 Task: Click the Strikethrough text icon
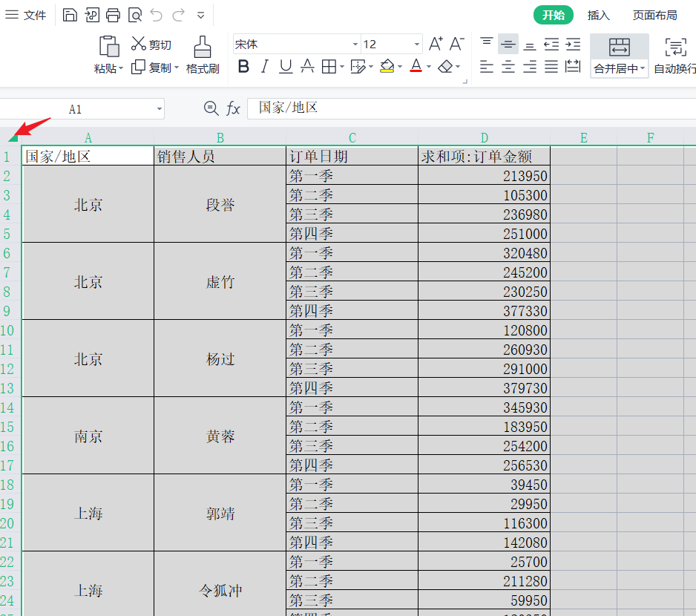pyautogui.click(x=307, y=67)
